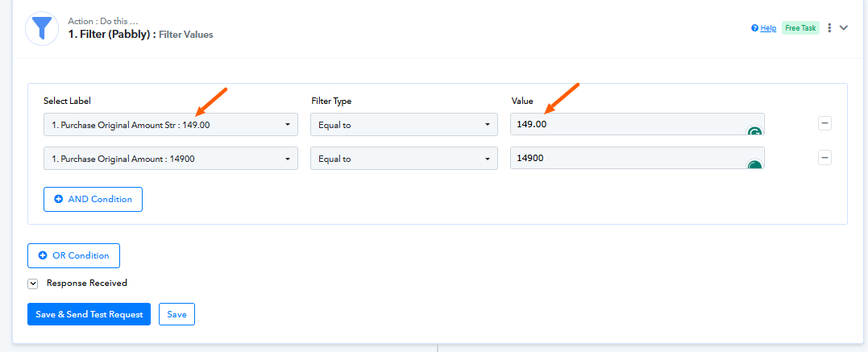Click the Free Task badge
This screenshot has width=868, height=352.
pyautogui.click(x=800, y=28)
